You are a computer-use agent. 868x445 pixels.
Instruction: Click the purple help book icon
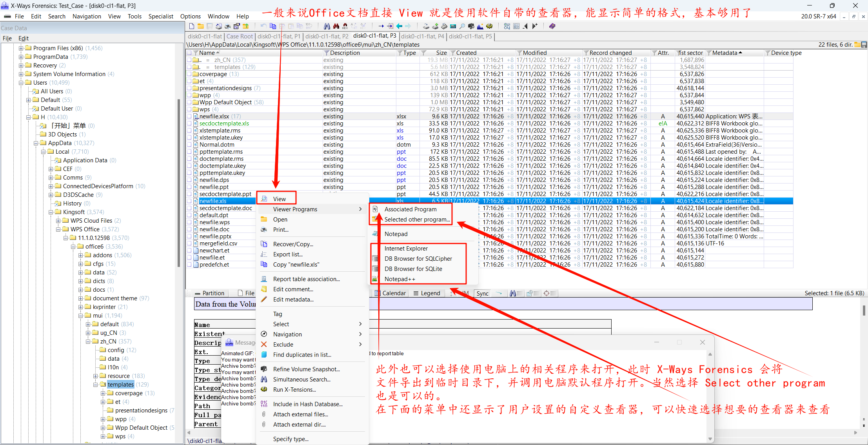click(552, 26)
